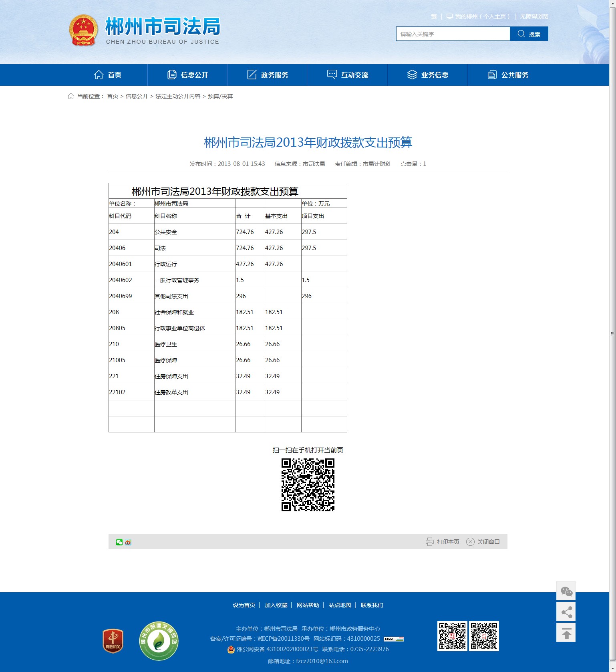Click the national emblem logo

83,30
